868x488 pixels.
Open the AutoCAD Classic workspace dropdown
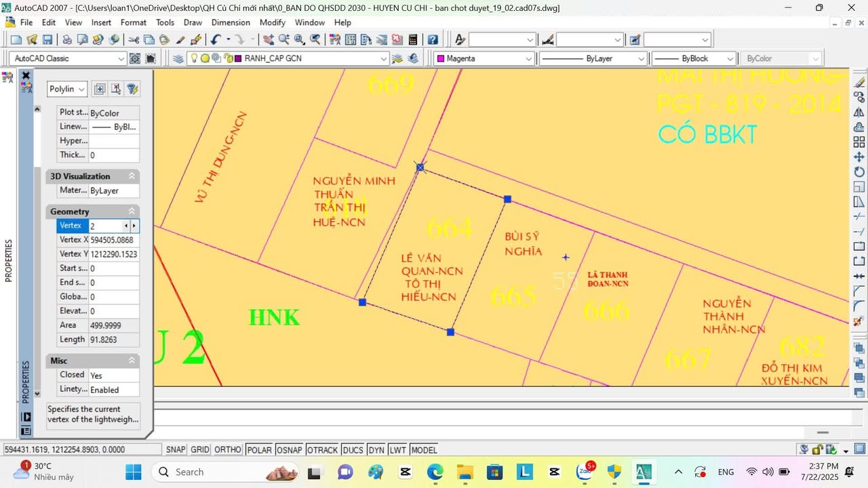[x=121, y=59]
